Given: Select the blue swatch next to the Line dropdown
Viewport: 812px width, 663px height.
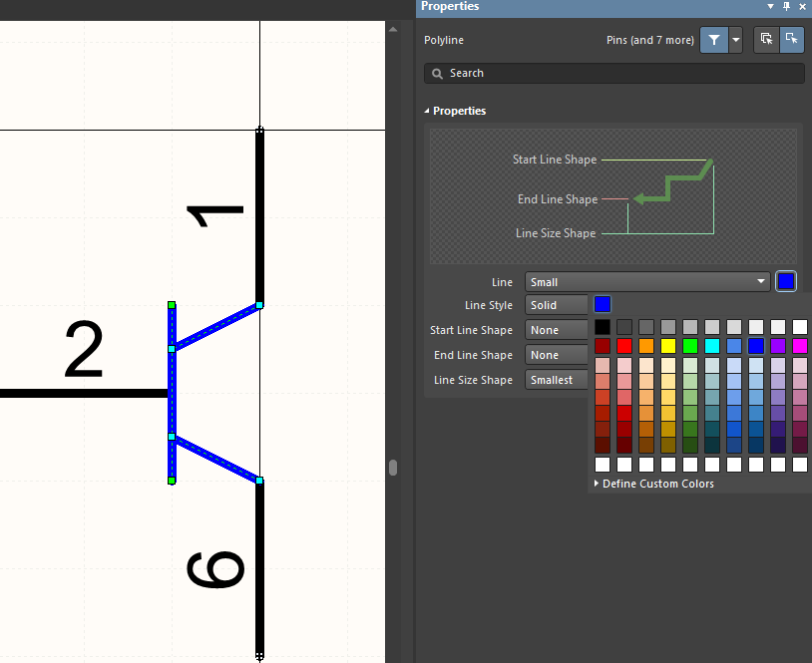Looking at the screenshot, I should 786,281.
